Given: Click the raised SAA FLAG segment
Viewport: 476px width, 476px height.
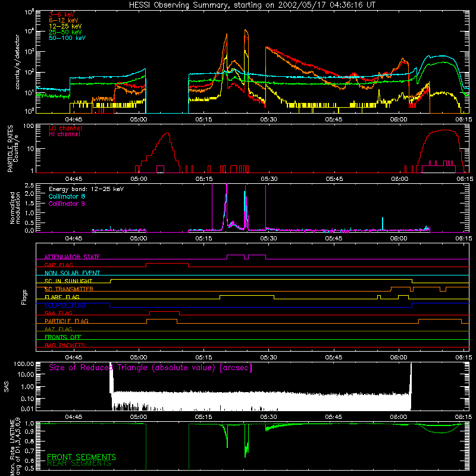Looking at the screenshot, I should (165, 311).
